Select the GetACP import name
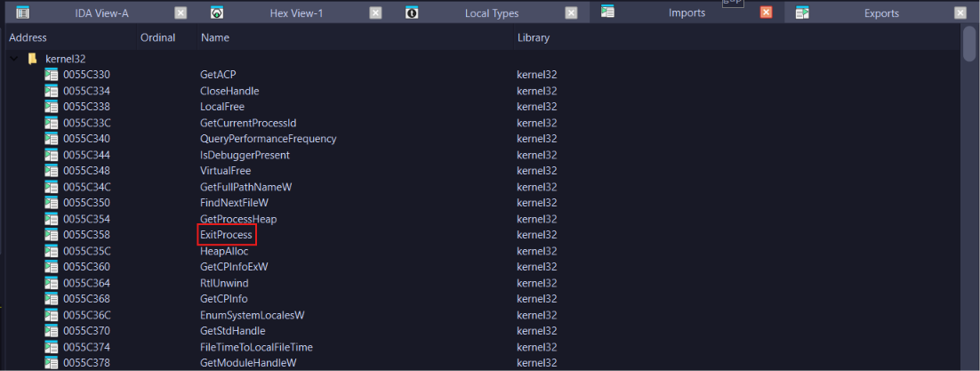Screen dimensions: 980x371 coord(218,75)
